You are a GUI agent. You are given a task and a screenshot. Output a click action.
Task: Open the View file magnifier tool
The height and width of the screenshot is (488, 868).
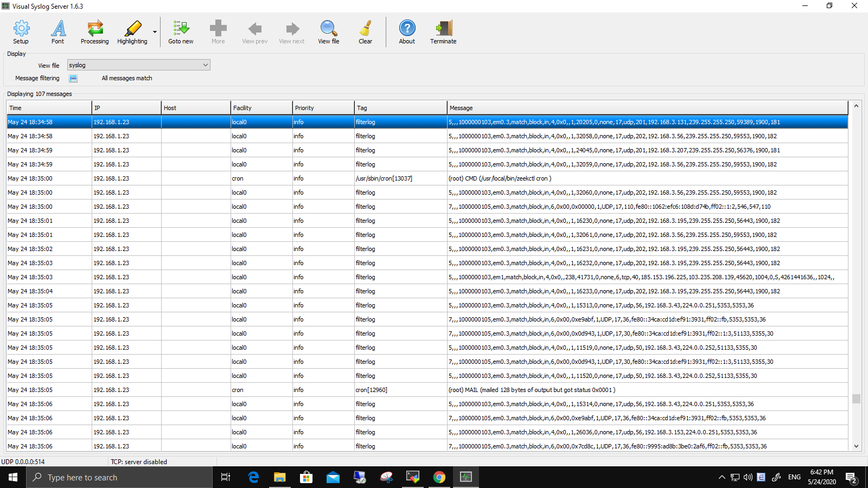[329, 32]
